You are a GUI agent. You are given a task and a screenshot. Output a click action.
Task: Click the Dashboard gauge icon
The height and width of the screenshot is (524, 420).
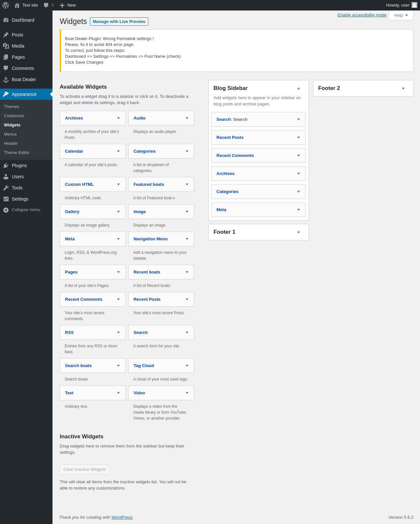(x=6, y=20)
